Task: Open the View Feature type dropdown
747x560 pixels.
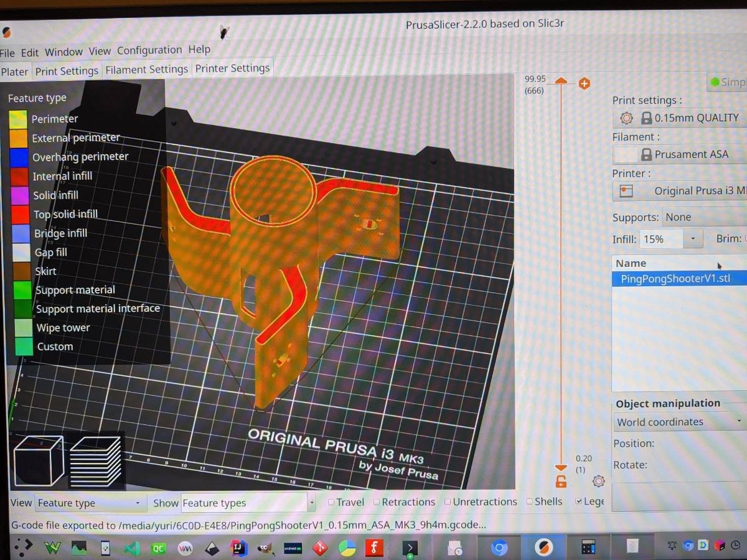Action: point(90,503)
